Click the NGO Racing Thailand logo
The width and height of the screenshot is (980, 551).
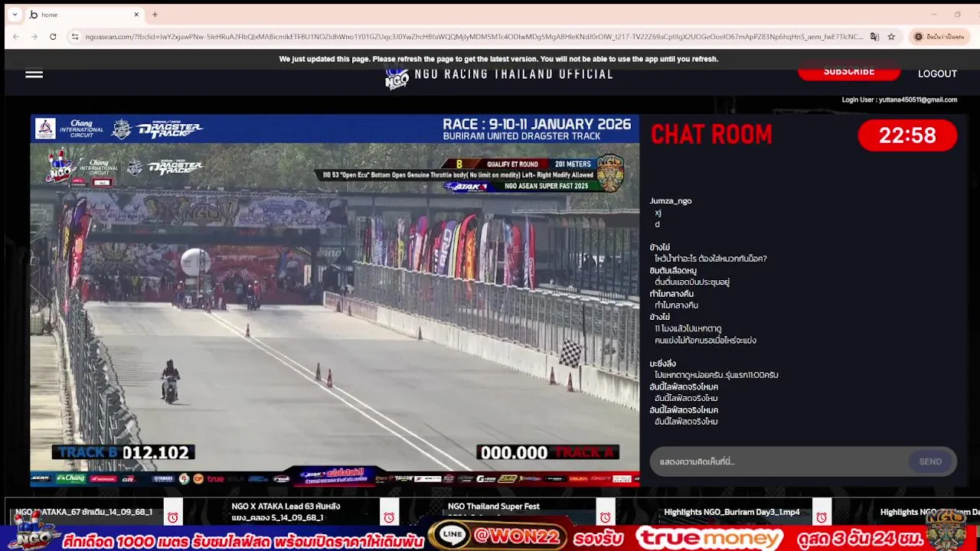pyautogui.click(x=397, y=78)
